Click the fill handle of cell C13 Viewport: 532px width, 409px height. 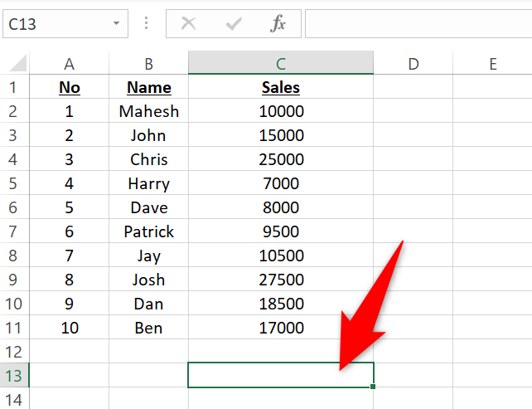click(373, 387)
